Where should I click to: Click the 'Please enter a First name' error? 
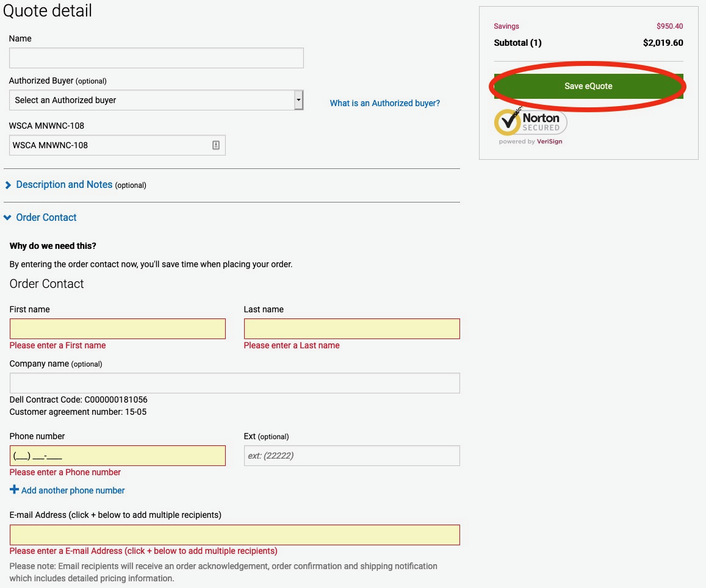click(x=57, y=345)
